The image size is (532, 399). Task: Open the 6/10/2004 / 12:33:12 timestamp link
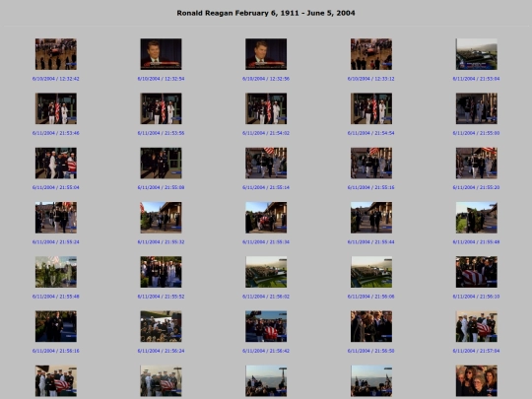[x=370, y=79]
